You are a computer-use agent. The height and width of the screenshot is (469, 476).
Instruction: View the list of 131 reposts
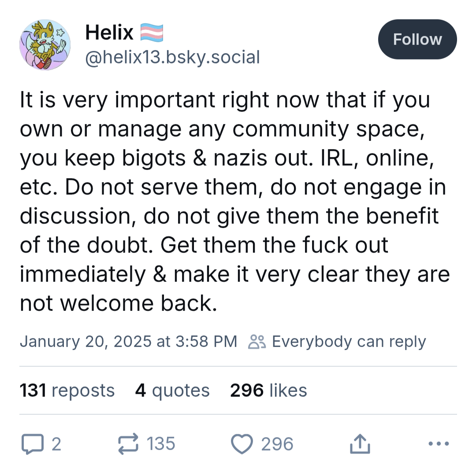pyautogui.click(x=67, y=391)
